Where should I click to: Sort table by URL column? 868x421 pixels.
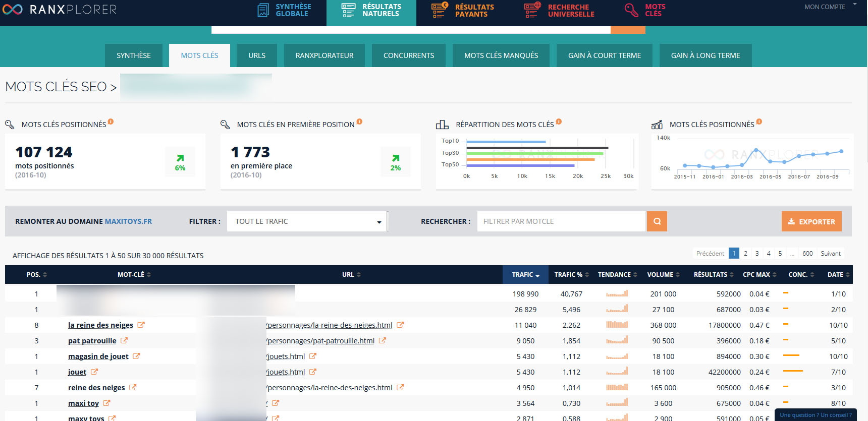coord(351,275)
